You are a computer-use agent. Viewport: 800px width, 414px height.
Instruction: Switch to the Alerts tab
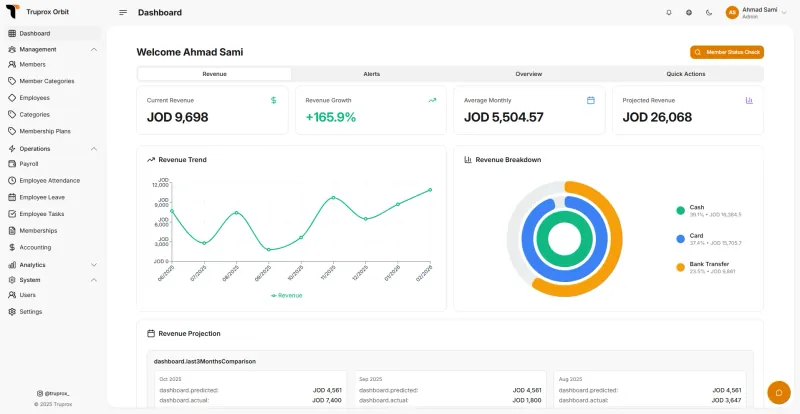(x=371, y=74)
